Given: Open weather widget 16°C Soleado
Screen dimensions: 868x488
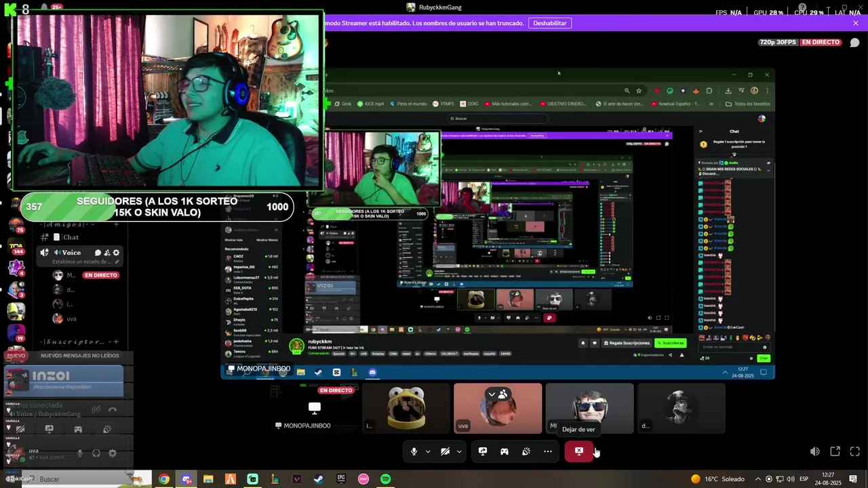Looking at the screenshot, I should (x=717, y=479).
